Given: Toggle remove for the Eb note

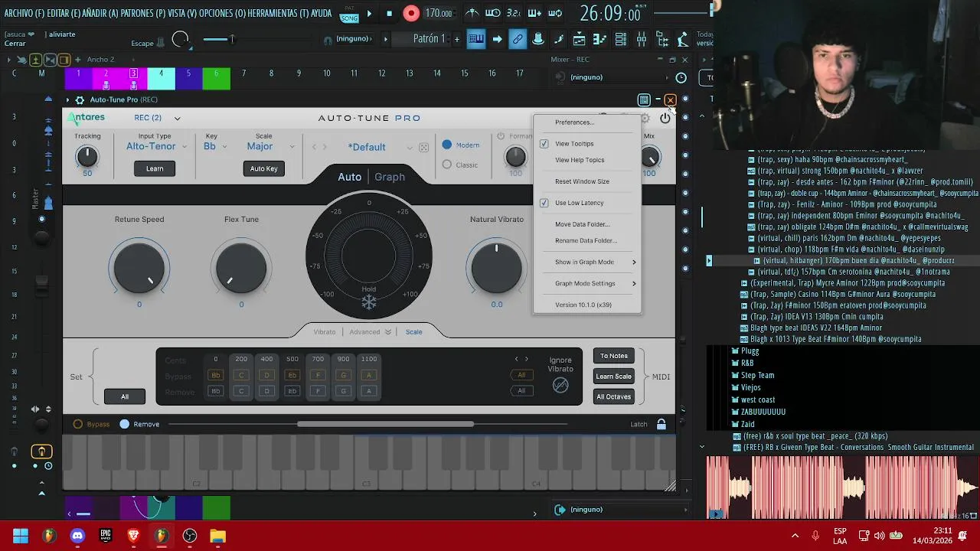Looking at the screenshot, I should (292, 391).
